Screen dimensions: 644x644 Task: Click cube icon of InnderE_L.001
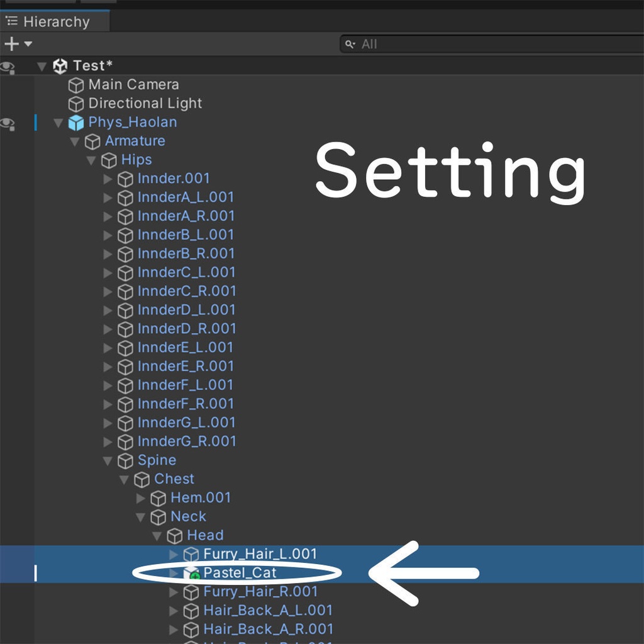[x=125, y=348]
